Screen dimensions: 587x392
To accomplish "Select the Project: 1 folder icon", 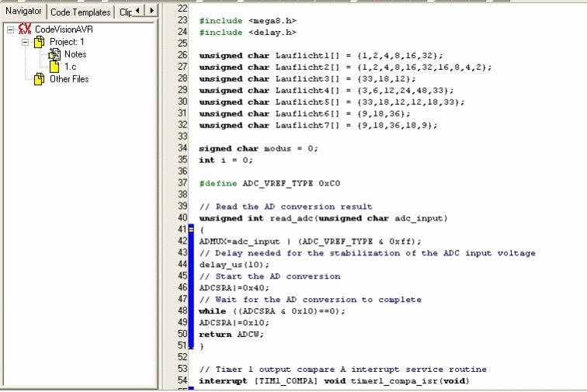I will (x=39, y=42).
